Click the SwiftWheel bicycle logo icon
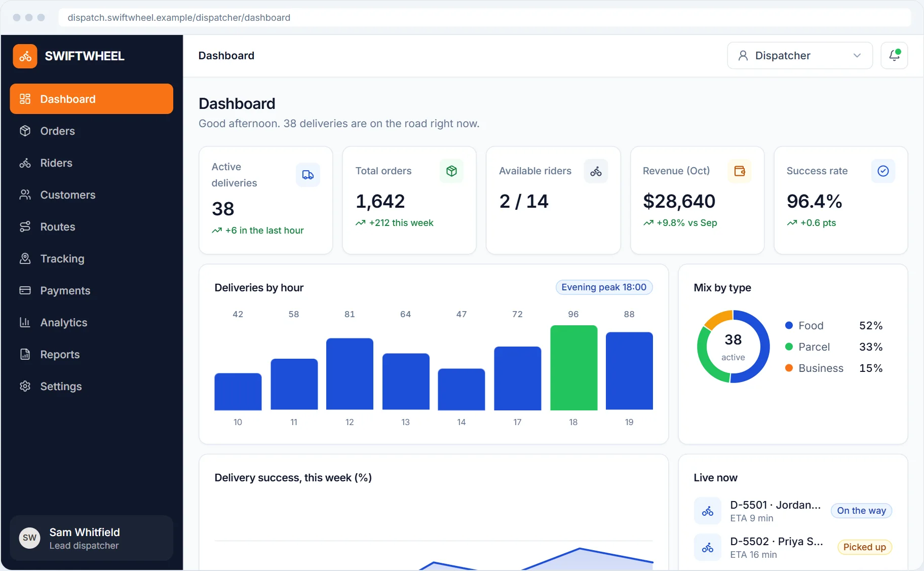 [25, 56]
